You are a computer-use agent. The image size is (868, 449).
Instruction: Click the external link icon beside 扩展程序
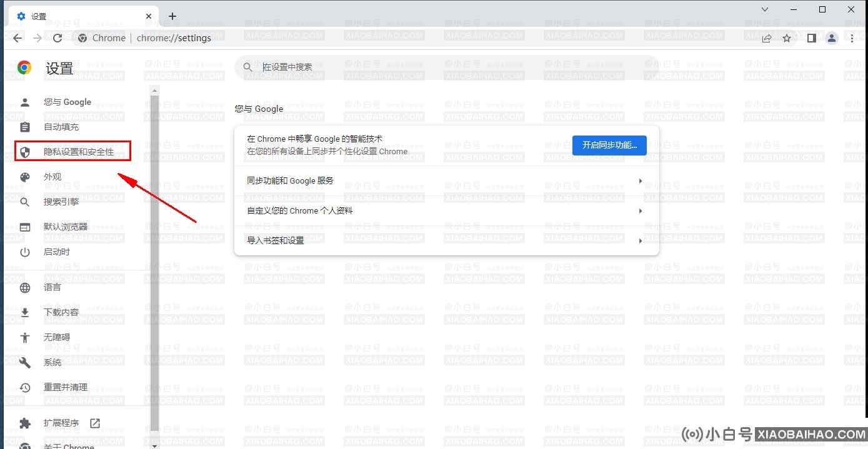click(x=95, y=423)
